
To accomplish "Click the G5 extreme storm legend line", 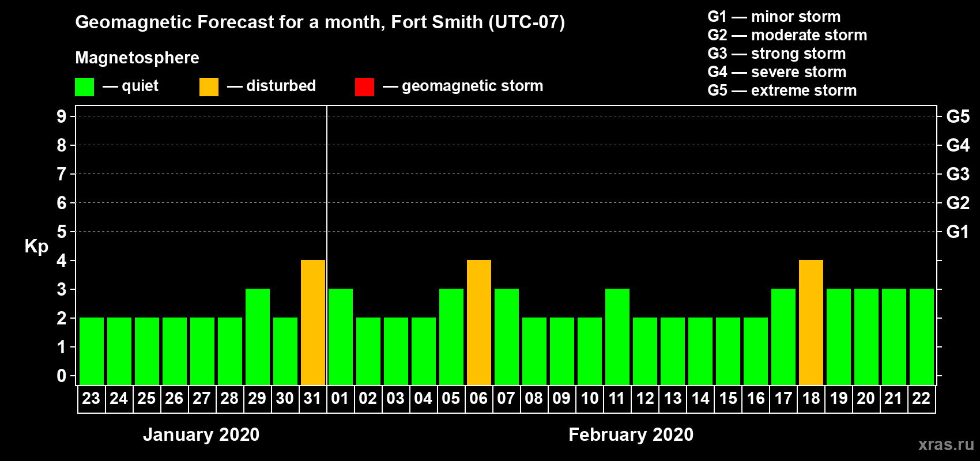I will pyautogui.click(x=782, y=90).
